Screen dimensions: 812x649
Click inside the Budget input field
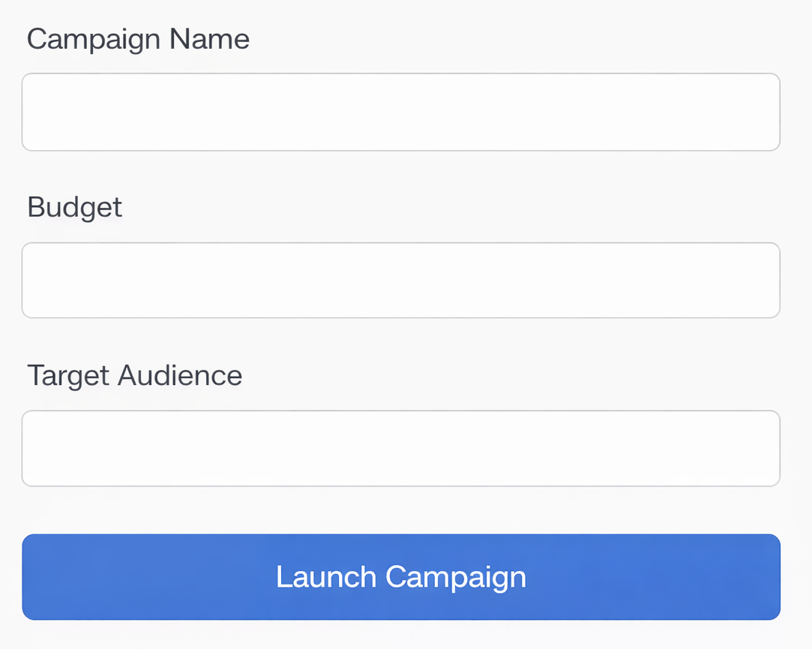[x=401, y=280]
